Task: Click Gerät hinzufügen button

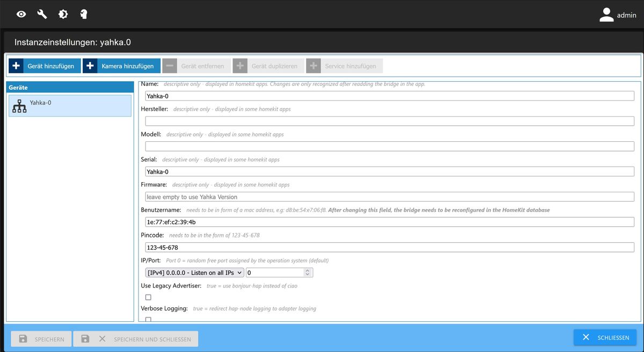Action: pyautogui.click(x=45, y=66)
